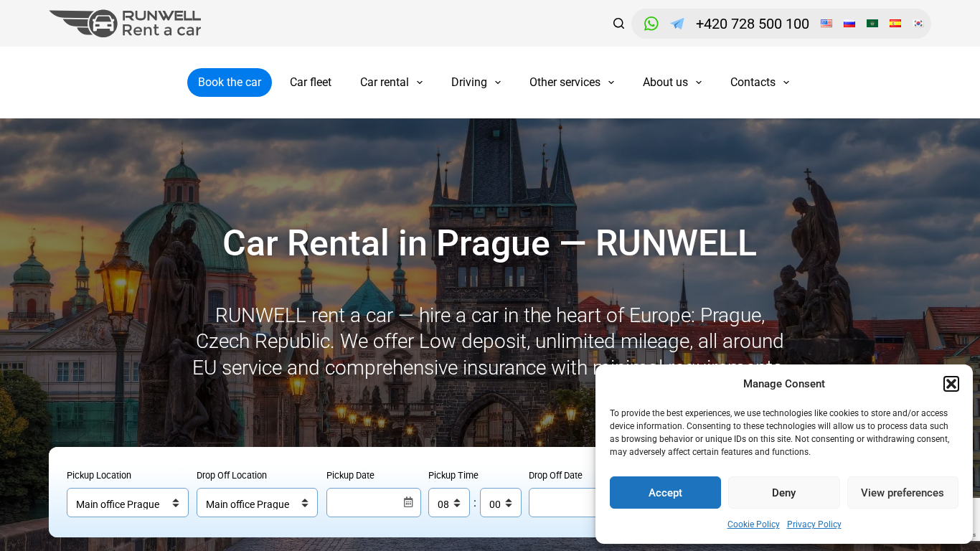Close the Manage Consent dialog
Image resolution: width=980 pixels, height=551 pixels.
click(951, 384)
